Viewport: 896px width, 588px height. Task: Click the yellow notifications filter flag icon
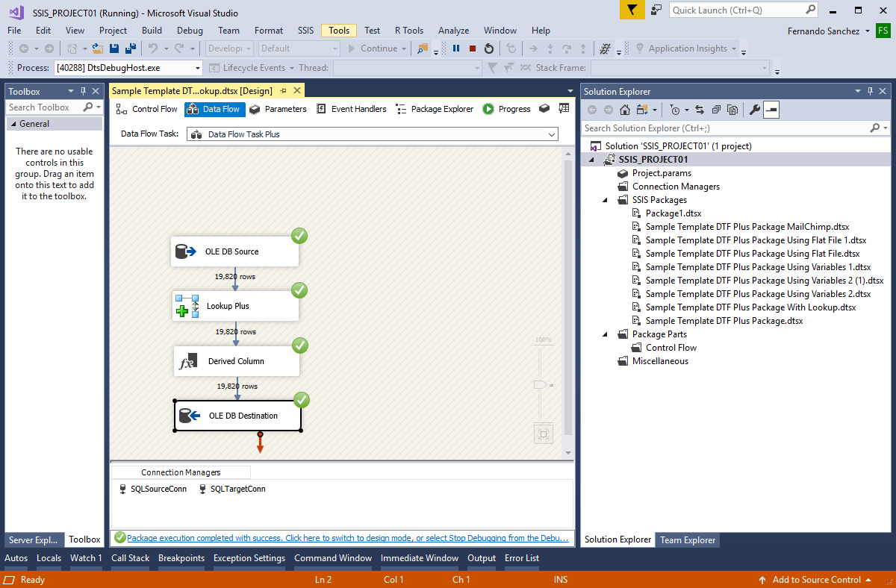click(x=632, y=10)
